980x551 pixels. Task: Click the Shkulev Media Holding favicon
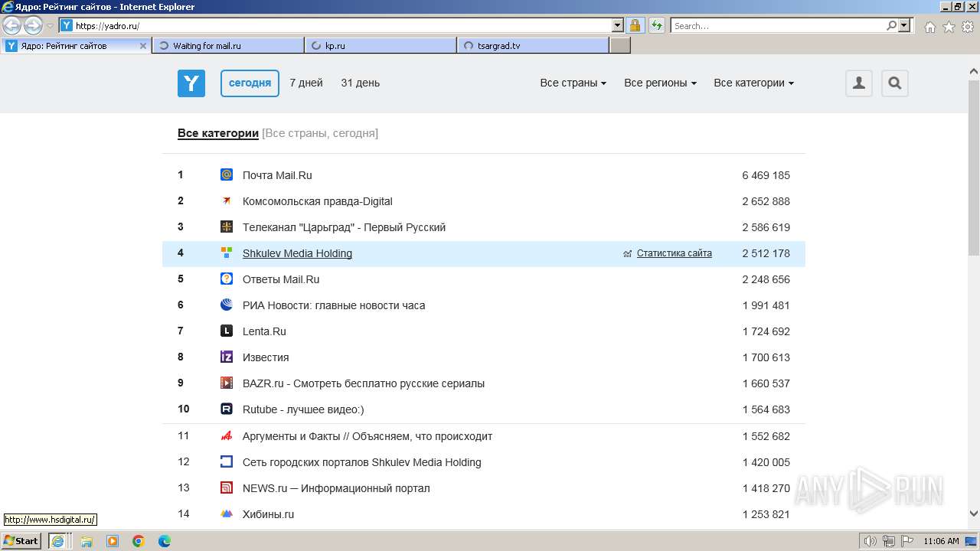(227, 253)
